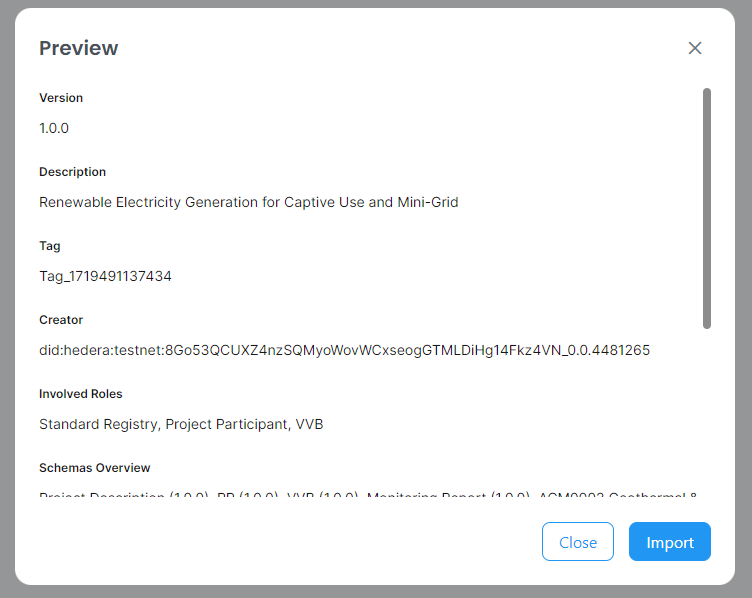752x598 pixels.
Task: Click the Version label
Action: click(61, 98)
